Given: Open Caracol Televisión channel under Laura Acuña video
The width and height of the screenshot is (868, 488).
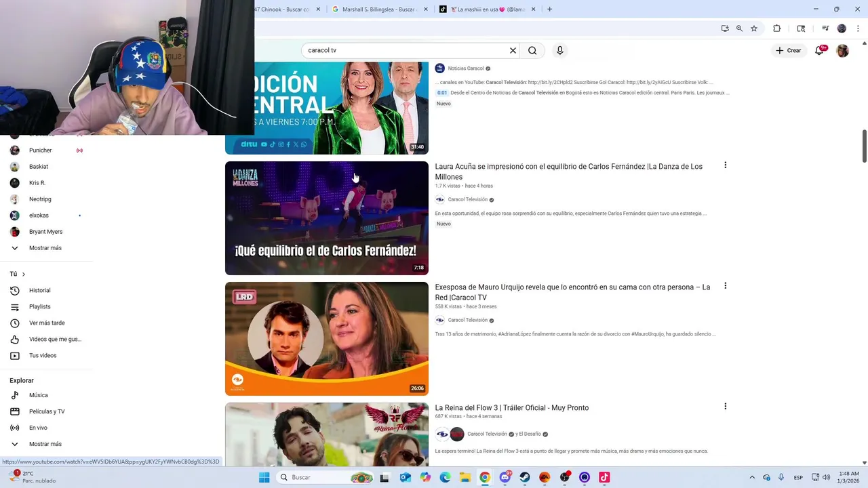Looking at the screenshot, I should point(467,199).
